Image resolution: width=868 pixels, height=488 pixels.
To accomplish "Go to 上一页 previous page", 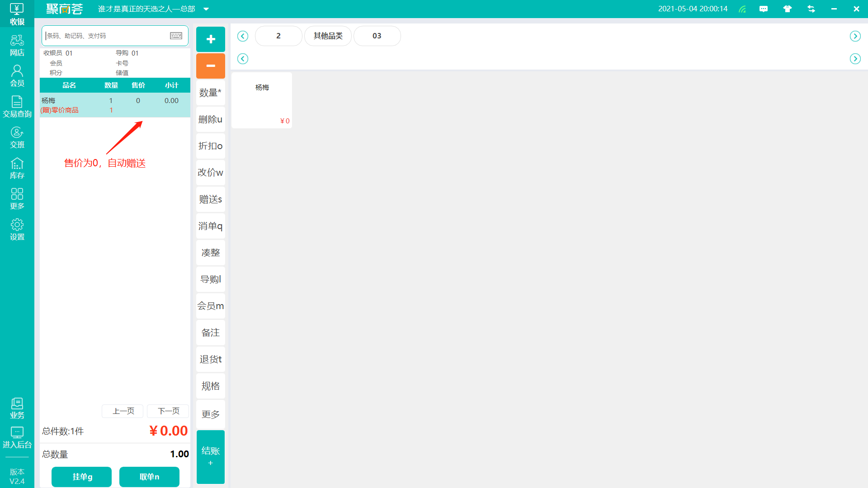I will tap(123, 411).
